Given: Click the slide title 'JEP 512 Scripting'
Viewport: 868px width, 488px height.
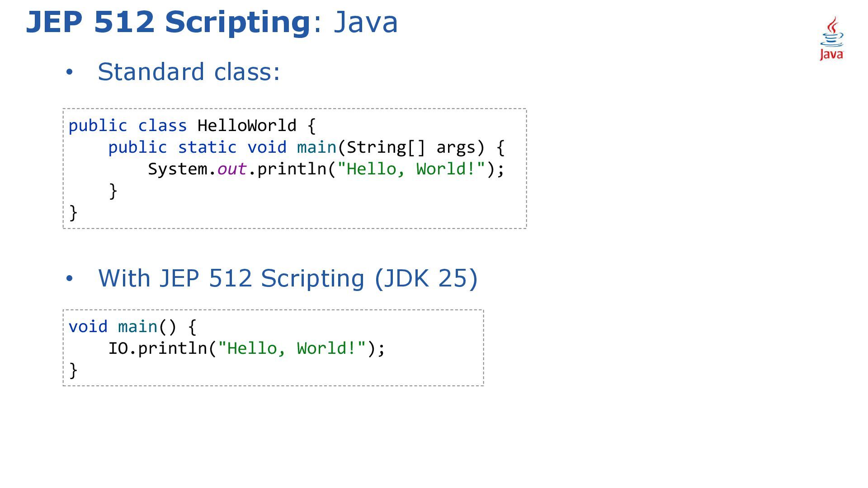Looking at the screenshot, I should click(x=168, y=22).
